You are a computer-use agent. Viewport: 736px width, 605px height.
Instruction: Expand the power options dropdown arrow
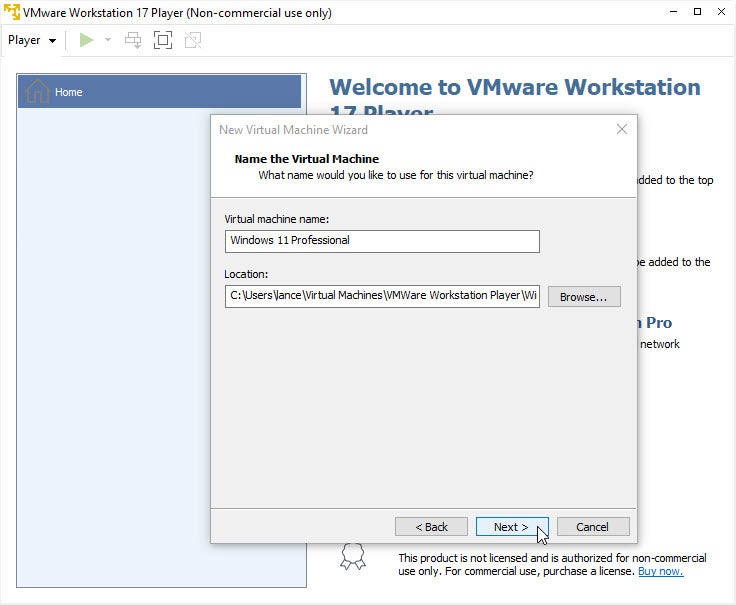tap(108, 40)
